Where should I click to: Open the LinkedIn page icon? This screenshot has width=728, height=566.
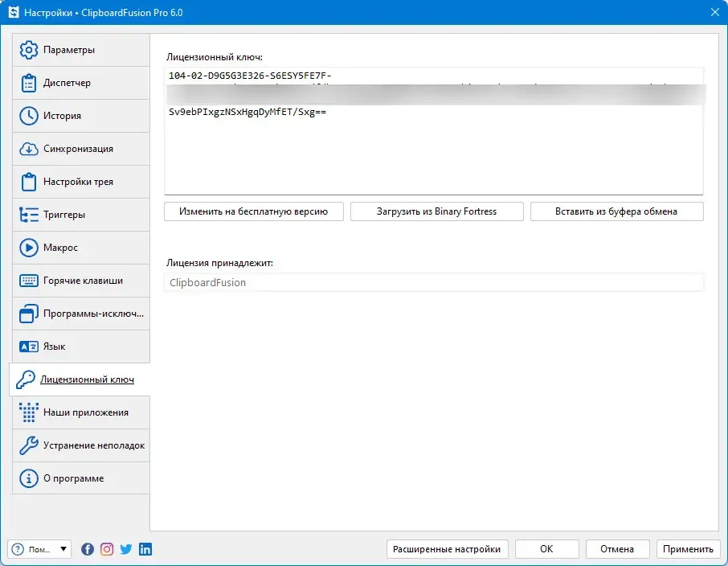pos(145,549)
